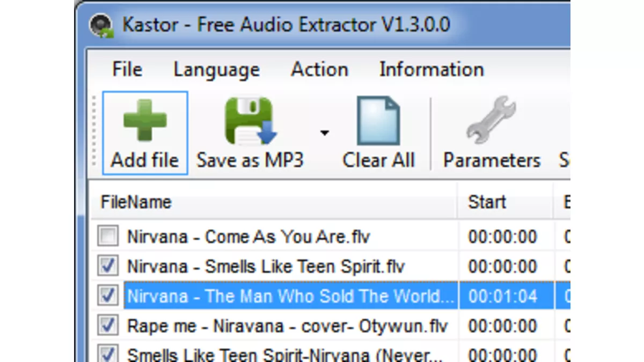Uncheck the Smells Like Teen Spirit.flv checkbox
This screenshot has width=644, height=362.
click(x=107, y=266)
